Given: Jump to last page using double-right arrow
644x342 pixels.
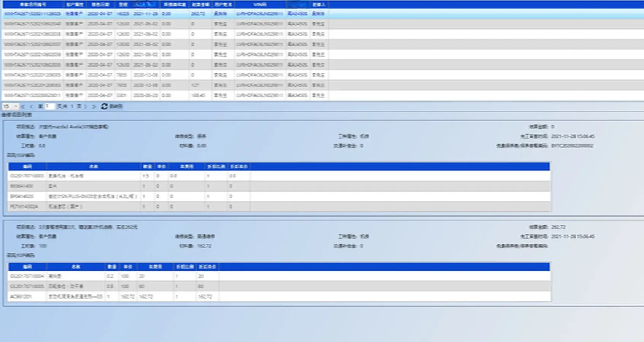Looking at the screenshot, I should 94,106.
